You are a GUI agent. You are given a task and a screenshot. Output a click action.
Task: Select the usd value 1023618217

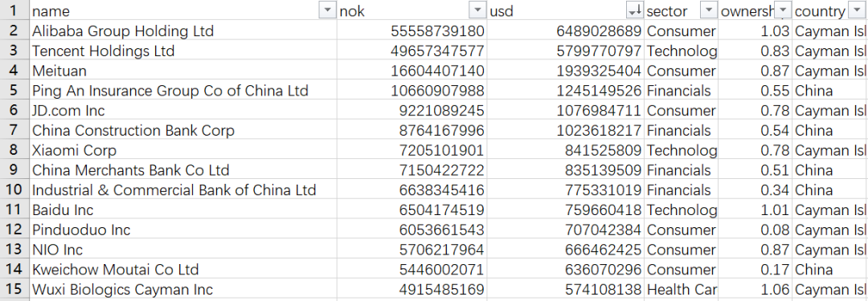566,130
